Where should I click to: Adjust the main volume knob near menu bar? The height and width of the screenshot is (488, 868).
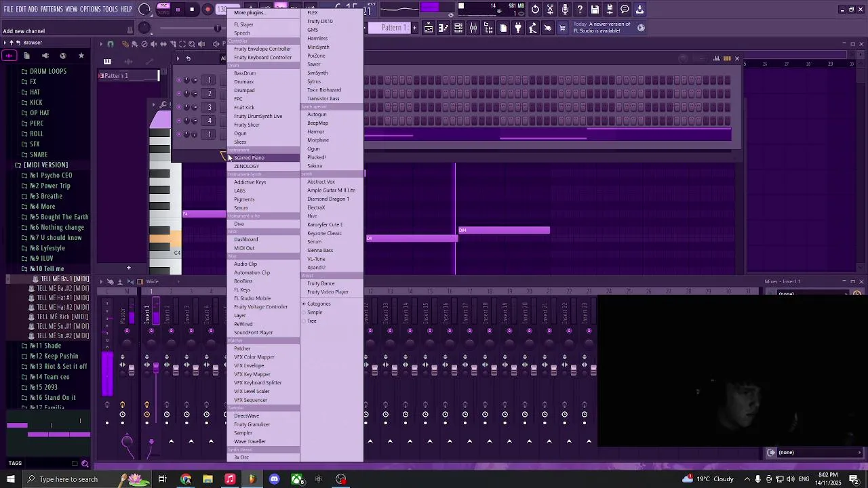[x=144, y=9]
